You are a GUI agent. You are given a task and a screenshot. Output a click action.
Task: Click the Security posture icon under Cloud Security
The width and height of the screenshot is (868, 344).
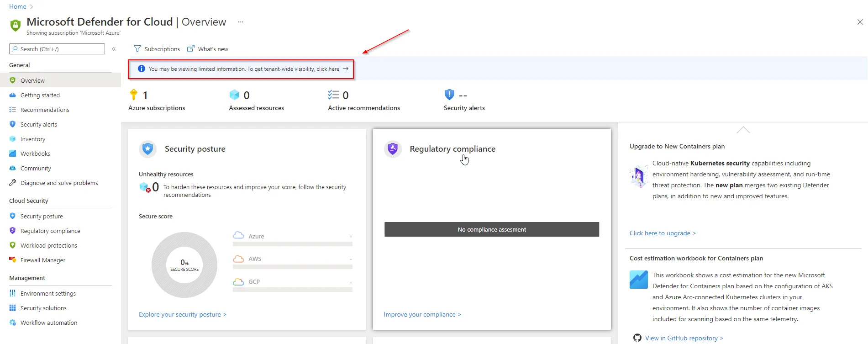coord(13,216)
